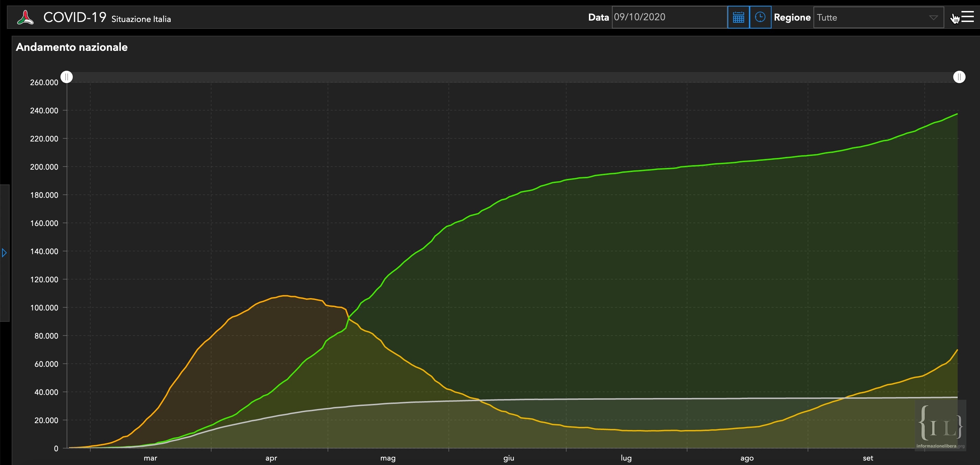The image size is (980, 465).
Task: Grab the right range slider handle
Action: [959, 77]
